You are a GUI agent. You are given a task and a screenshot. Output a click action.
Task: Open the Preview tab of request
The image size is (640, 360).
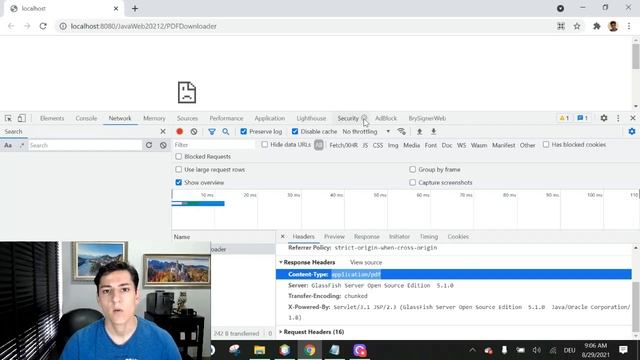[x=334, y=236]
